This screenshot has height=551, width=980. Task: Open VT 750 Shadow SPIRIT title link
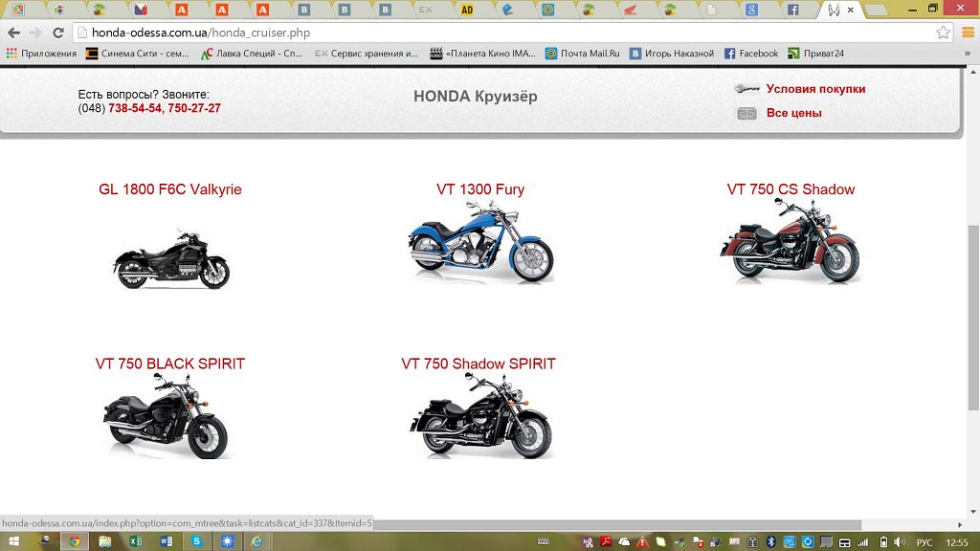point(479,364)
